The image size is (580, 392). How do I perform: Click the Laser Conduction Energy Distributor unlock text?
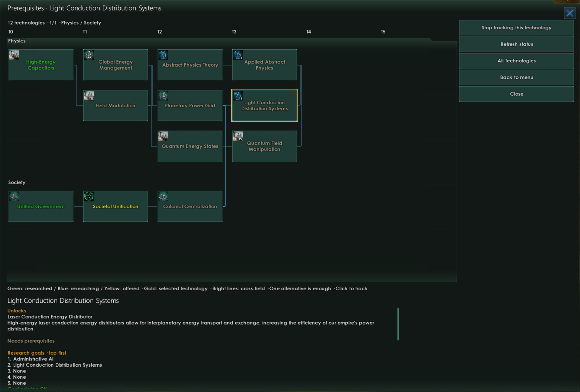pyautogui.click(x=50, y=317)
